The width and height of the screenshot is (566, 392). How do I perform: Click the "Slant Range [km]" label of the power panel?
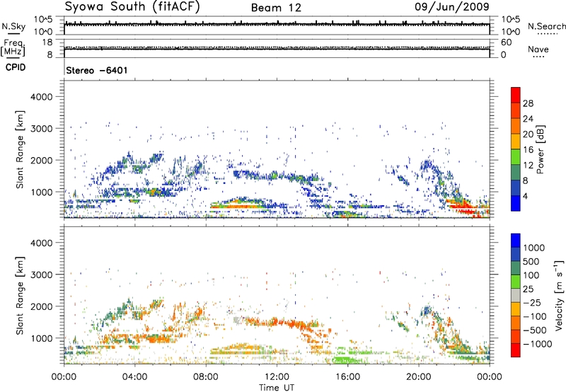click(20, 149)
